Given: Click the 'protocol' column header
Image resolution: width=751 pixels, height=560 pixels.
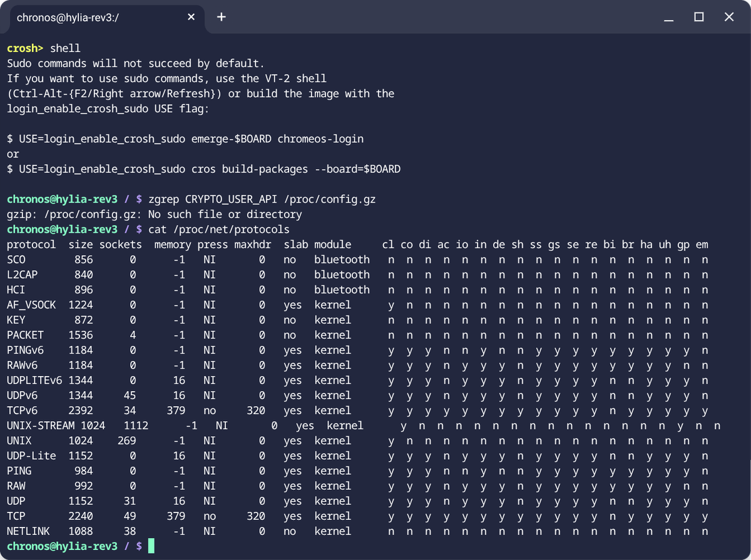Looking at the screenshot, I should (31, 245).
